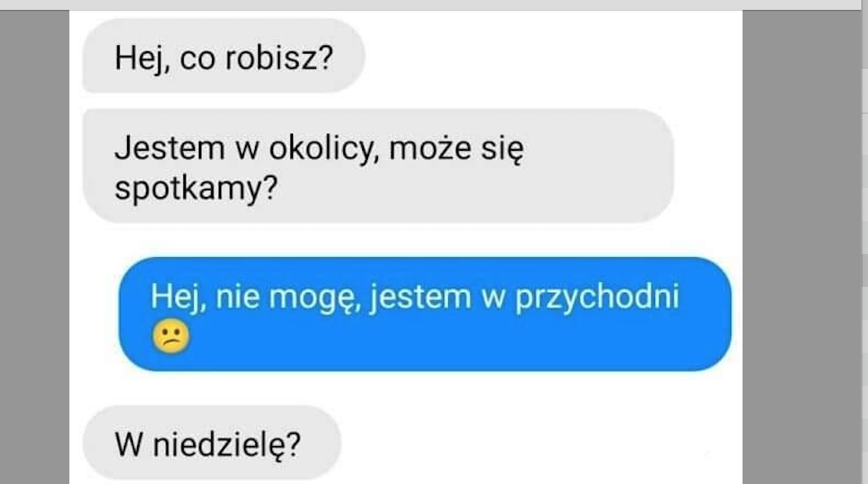Click the word "spotkamy?" in gray bubble
The height and width of the screenshot is (484, 868).
[196, 189]
